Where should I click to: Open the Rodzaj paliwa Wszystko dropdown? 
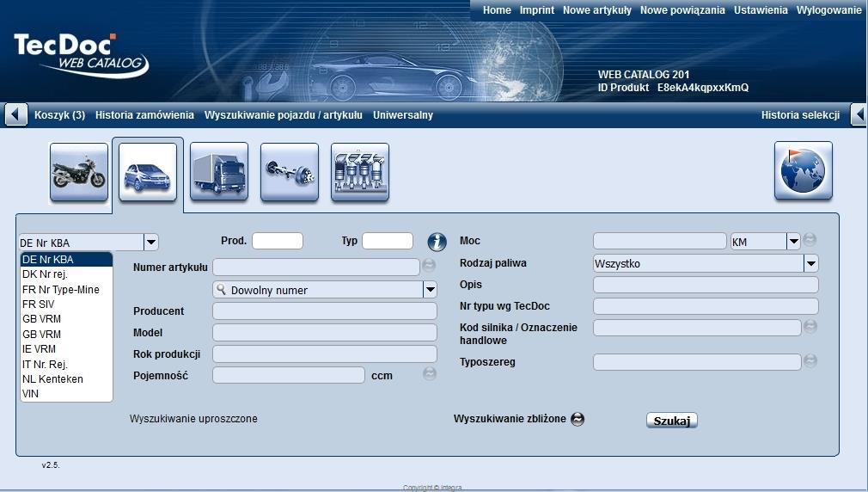click(x=811, y=263)
